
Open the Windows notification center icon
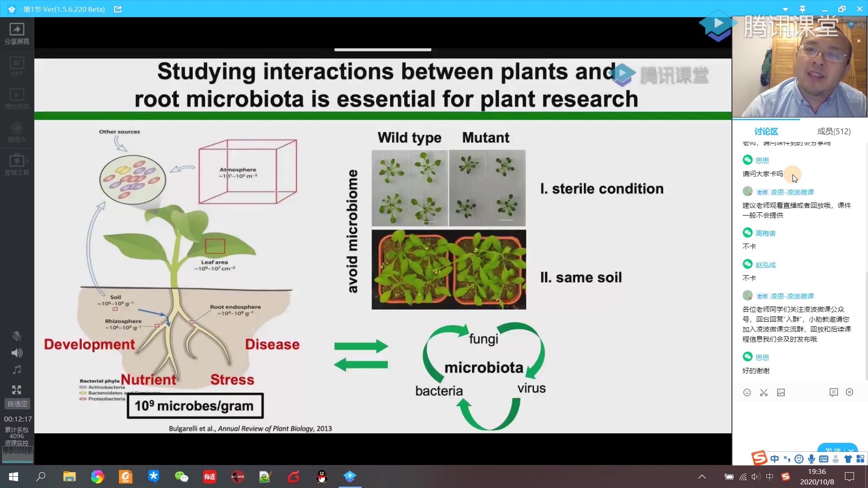coord(849,477)
